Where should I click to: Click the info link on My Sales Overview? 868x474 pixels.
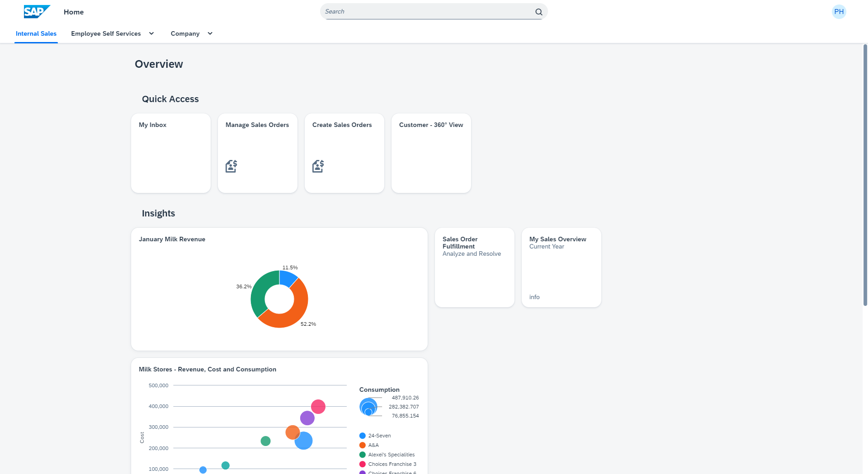pos(534,297)
